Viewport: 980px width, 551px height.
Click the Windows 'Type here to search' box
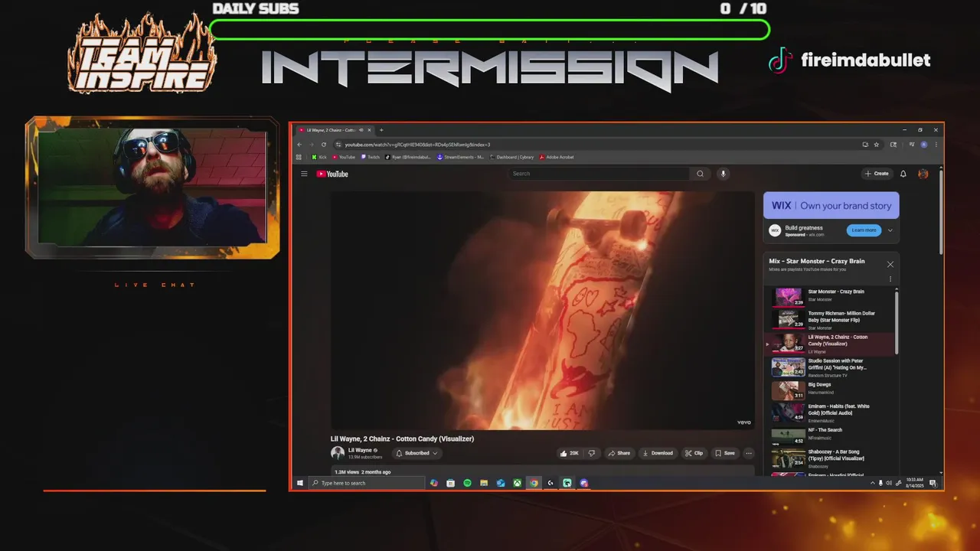[x=367, y=483]
